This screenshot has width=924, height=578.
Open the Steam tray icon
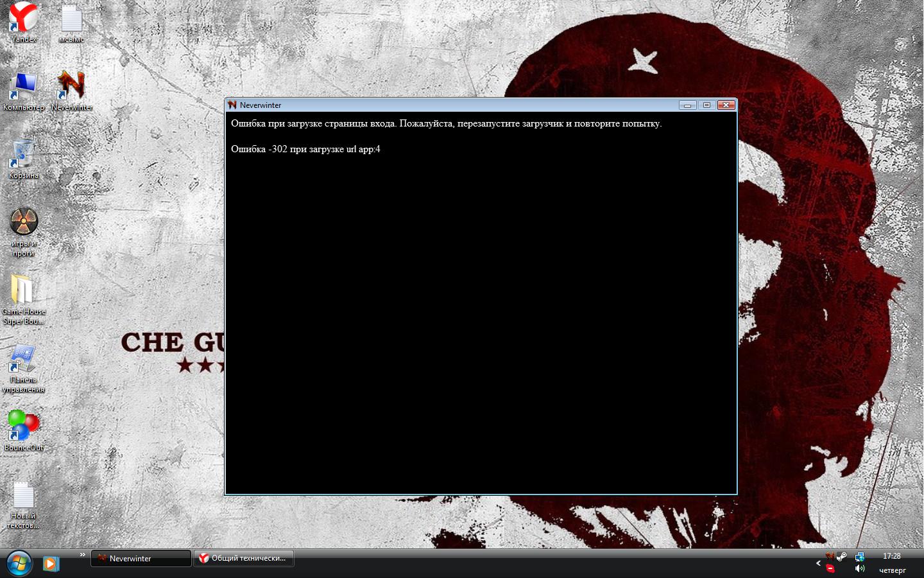point(841,556)
